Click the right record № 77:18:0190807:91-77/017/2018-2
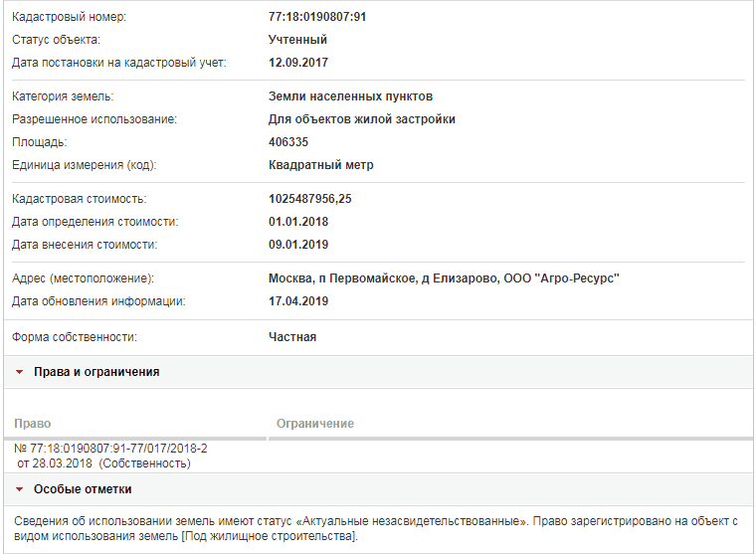The width and height of the screenshot is (756, 554). click(110, 449)
